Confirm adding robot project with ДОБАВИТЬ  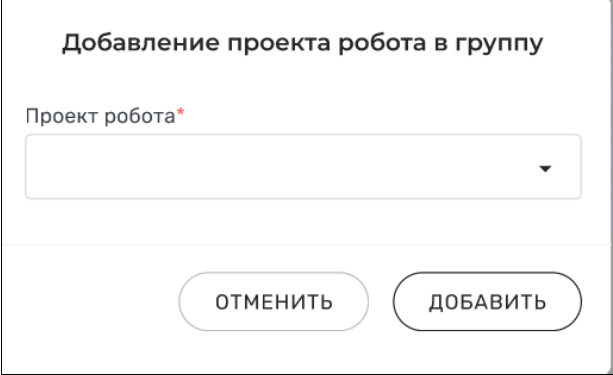487,301
